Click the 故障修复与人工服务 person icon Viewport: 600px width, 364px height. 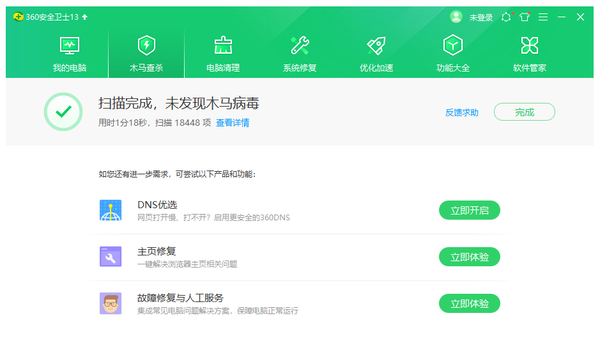(111, 303)
